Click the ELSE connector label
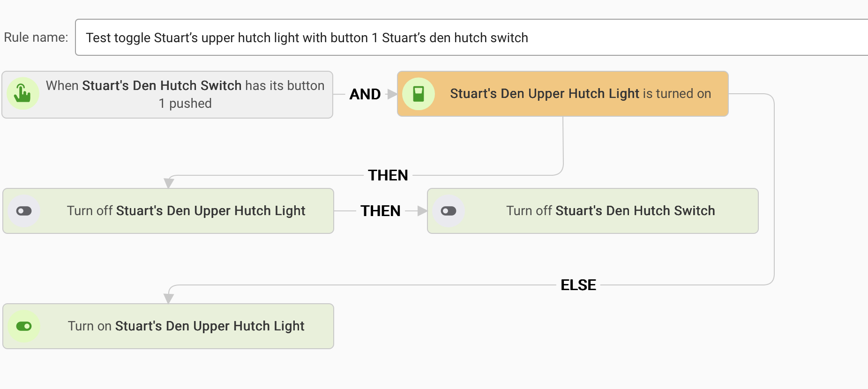The image size is (868, 389). click(578, 285)
